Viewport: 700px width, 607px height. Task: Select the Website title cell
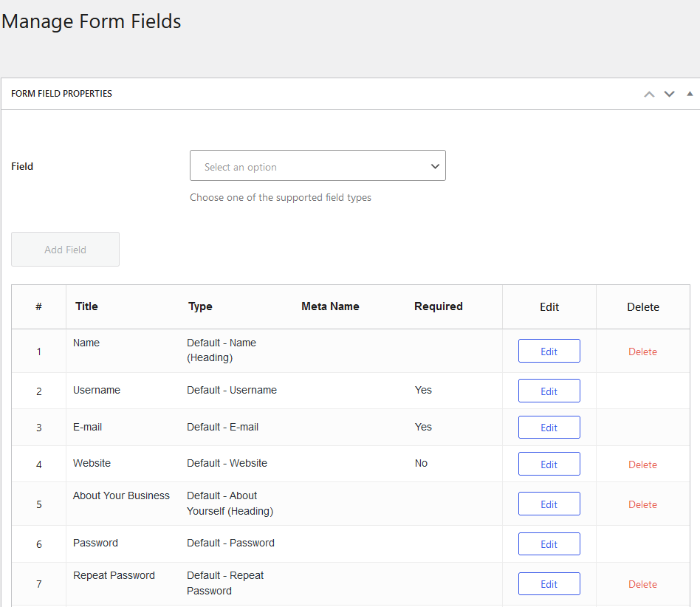click(x=92, y=463)
